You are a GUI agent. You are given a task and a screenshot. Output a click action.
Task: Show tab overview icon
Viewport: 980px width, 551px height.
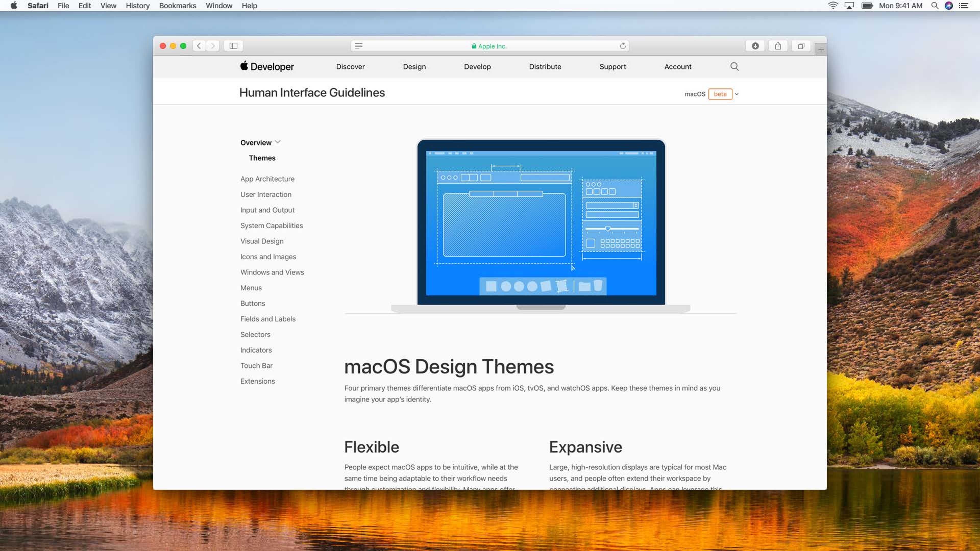pyautogui.click(x=801, y=46)
